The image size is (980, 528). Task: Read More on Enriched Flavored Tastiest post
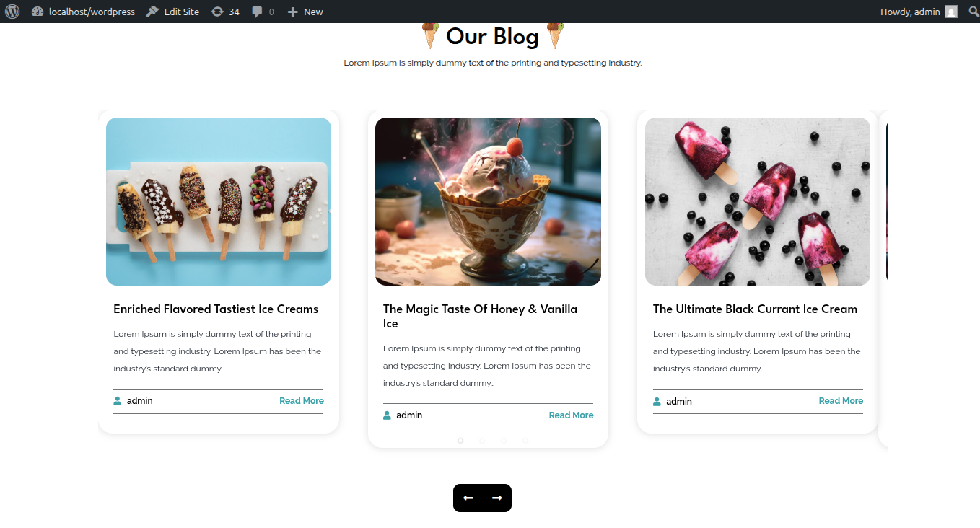click(x=302, y=401)
